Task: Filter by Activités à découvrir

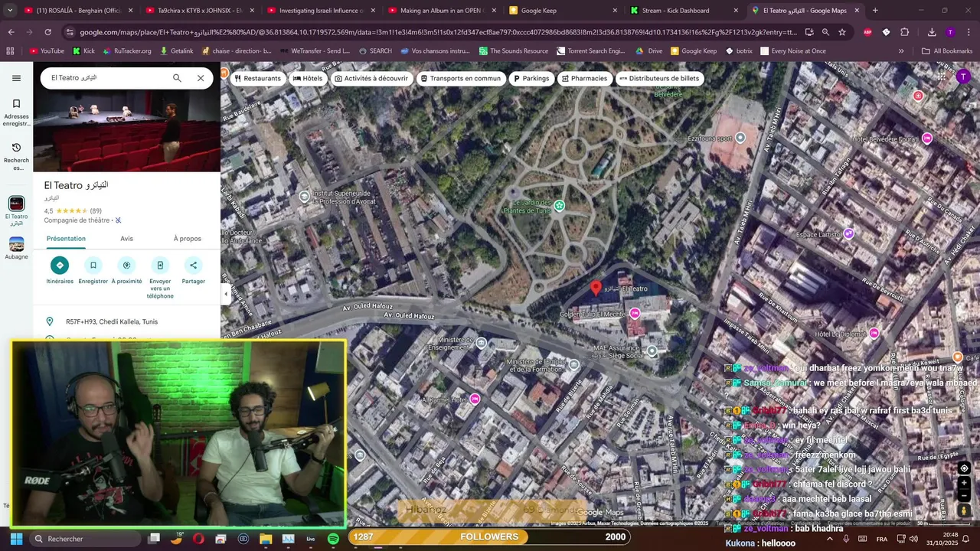Action: coord(371,78)
